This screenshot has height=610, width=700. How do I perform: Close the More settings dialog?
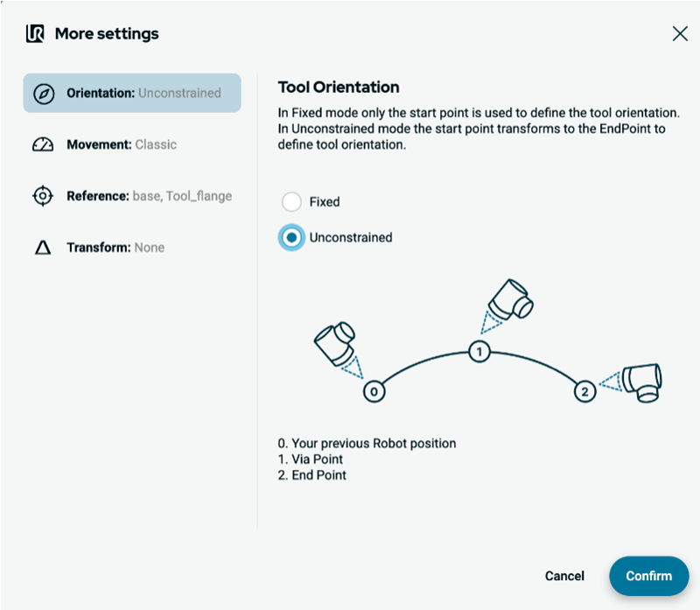tap(680, 34)
